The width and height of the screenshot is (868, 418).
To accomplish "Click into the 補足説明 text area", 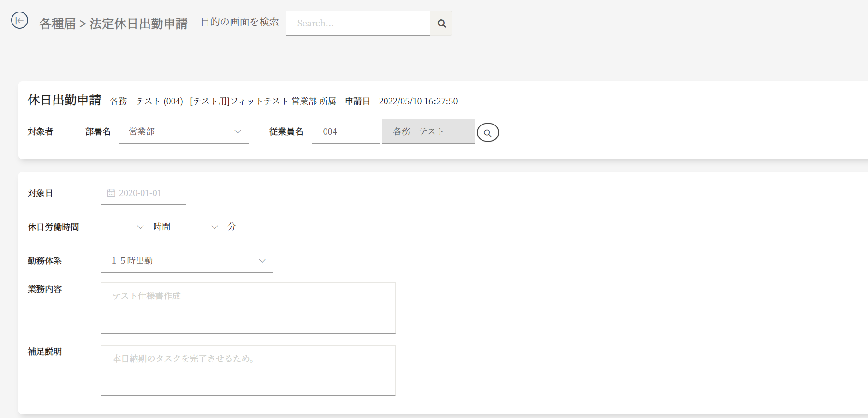I will 248,370.
